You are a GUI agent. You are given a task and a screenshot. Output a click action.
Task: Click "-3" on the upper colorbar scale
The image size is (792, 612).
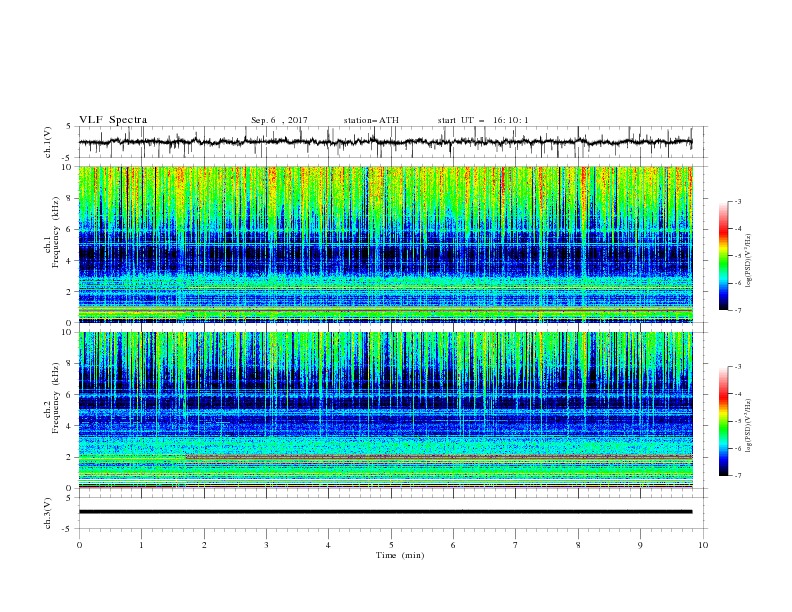point(737,201)
